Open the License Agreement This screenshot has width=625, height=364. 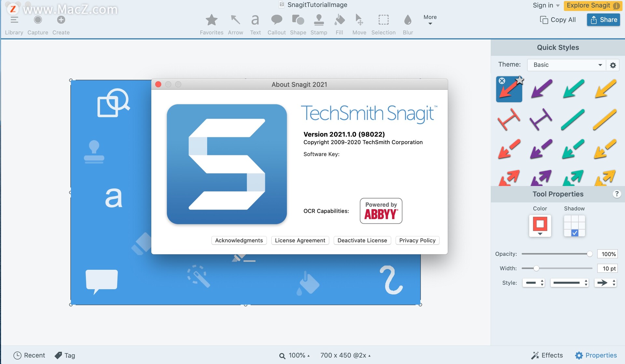point(300,240)
